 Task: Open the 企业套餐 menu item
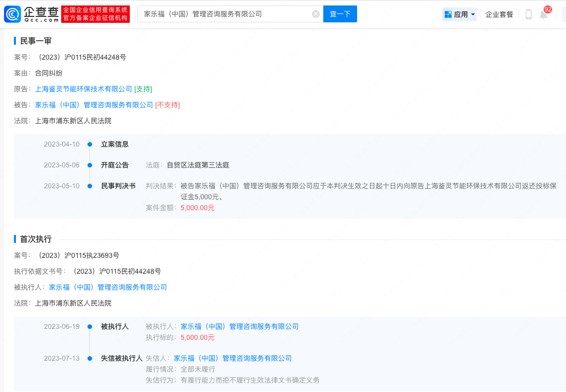pos(499,14)
